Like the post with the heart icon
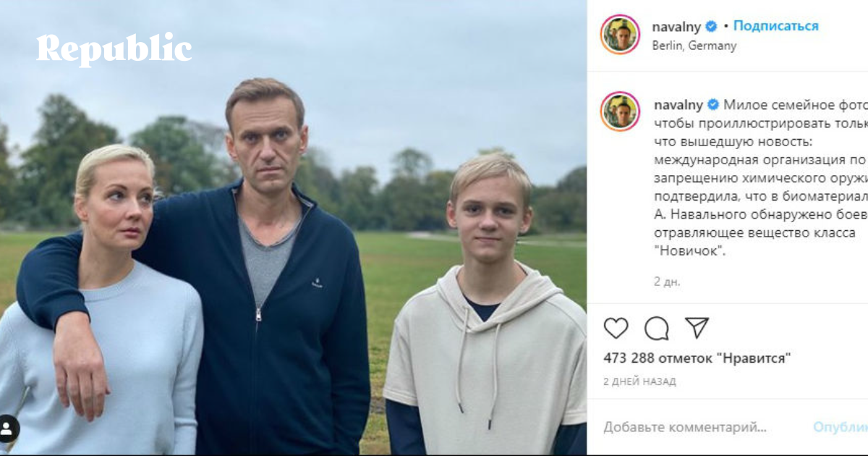Screen dimensions: 868x456 616,329
